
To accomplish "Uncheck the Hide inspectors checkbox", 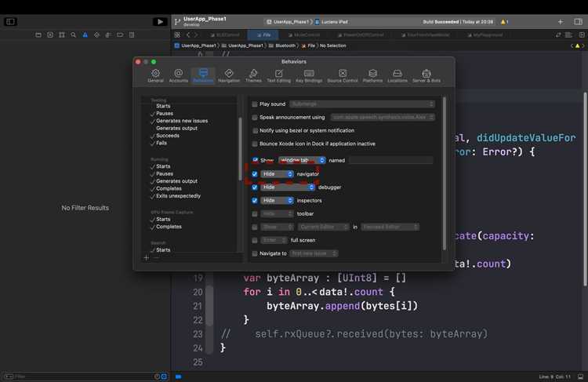I will point(255,200).
